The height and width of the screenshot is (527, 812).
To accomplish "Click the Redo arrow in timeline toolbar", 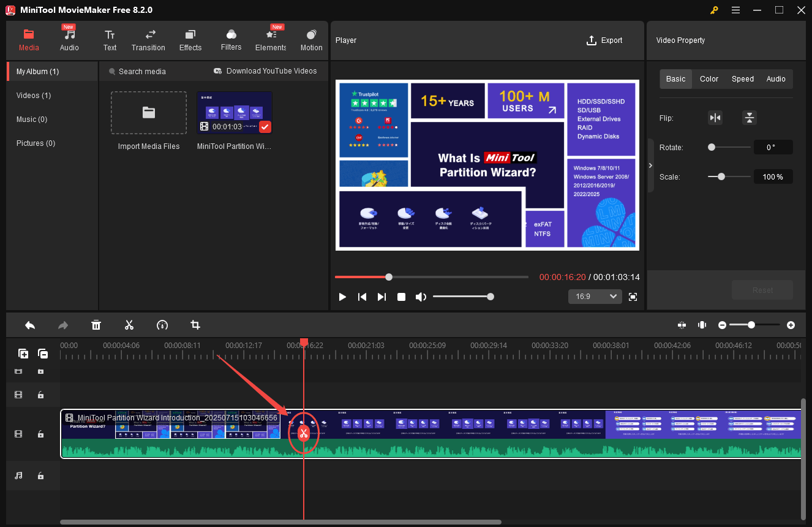I will (63, 325).
